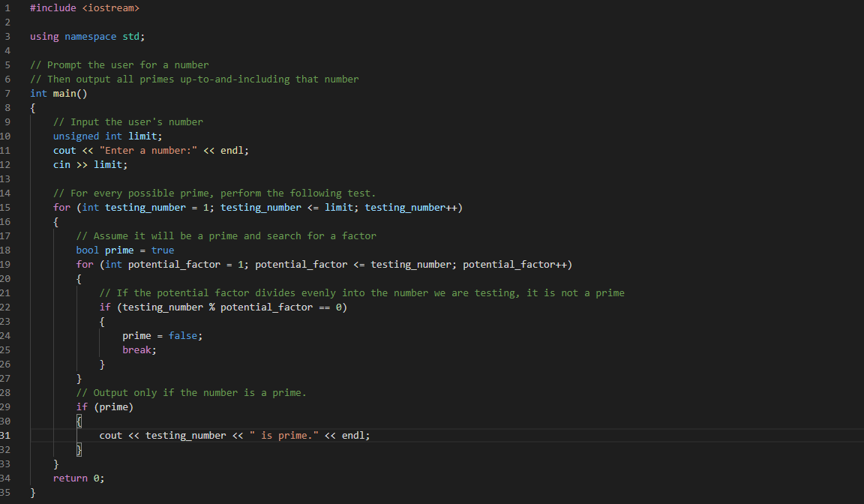
Task: Select the namespace std declaration on line 3
Action: [x=86, y=36]
